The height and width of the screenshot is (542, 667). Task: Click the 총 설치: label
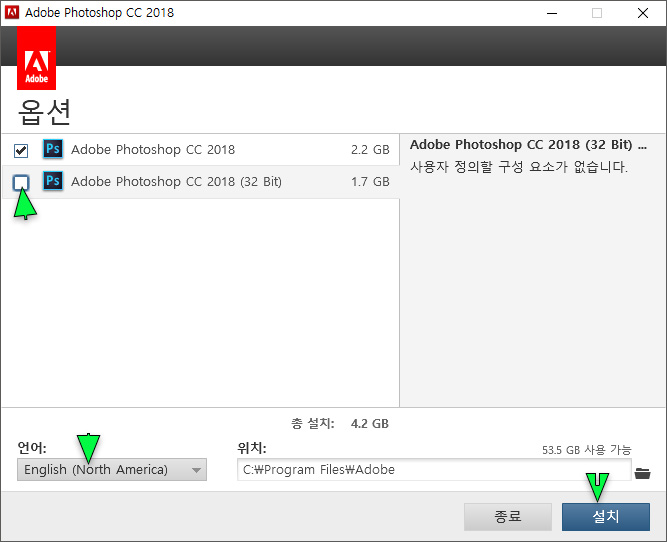click(x=313, y=424)
